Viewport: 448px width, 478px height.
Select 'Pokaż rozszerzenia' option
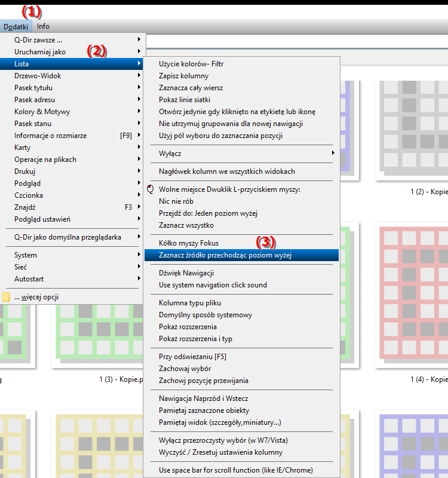click(241, 327)
